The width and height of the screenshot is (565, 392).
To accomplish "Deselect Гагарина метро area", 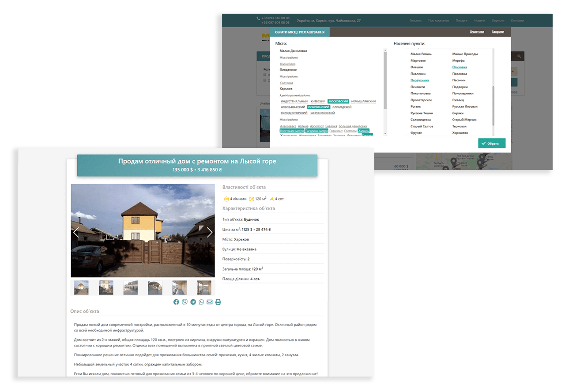I will pyautogui.click(x=317, y=131).
